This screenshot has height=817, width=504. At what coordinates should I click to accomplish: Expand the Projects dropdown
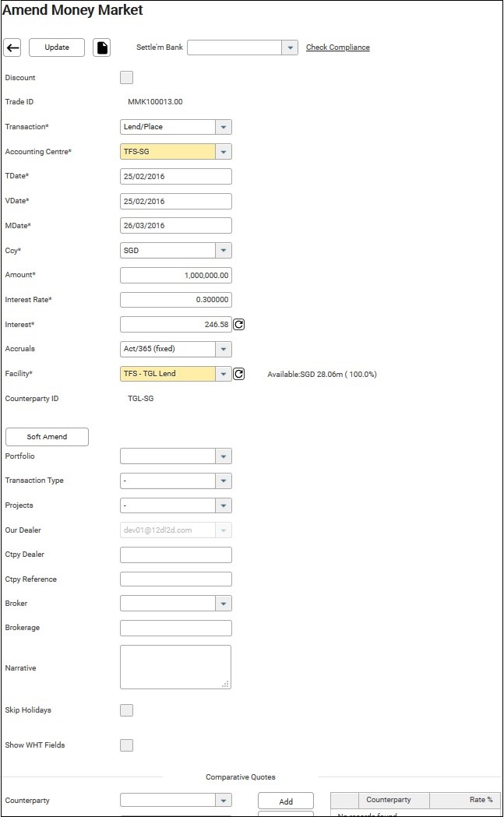[x=224, y=505]
